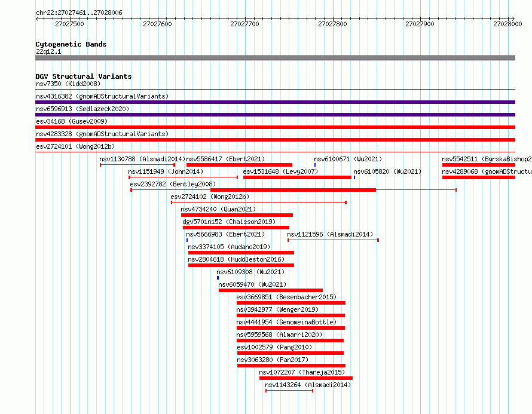Click the 22q12.1 band label

(48, 51)
